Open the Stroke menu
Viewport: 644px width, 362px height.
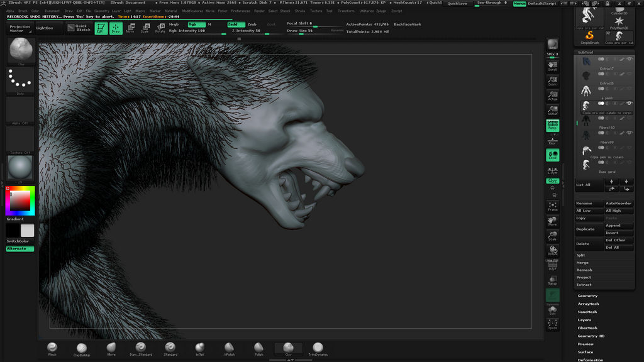pyautogui.click(x=300, y=11)
